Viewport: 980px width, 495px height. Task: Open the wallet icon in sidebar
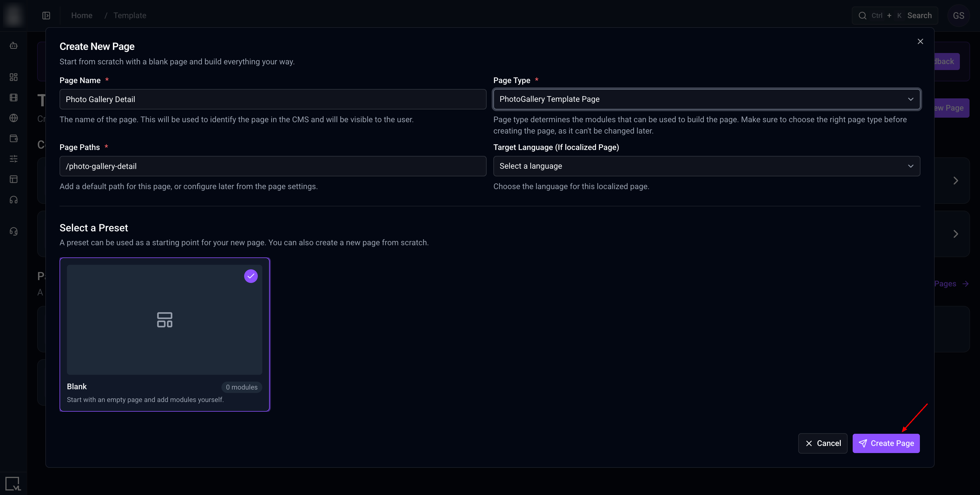click(x=14, y=139)
